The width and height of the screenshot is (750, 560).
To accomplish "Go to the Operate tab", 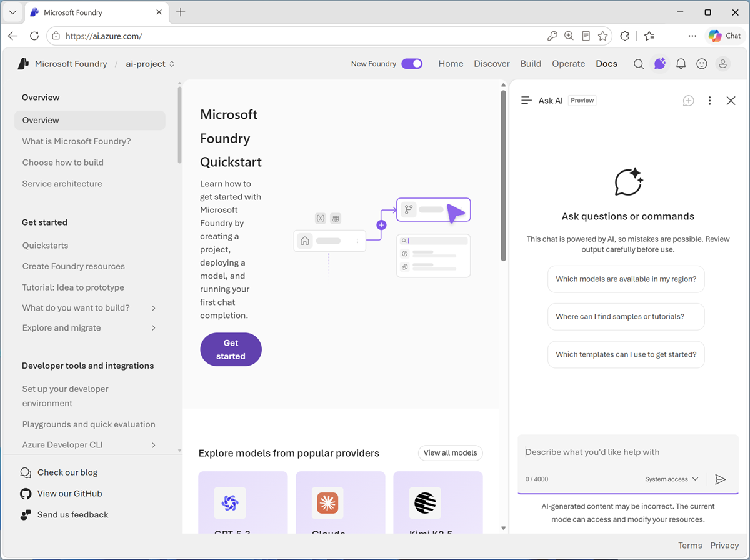I will click(568, 64).
